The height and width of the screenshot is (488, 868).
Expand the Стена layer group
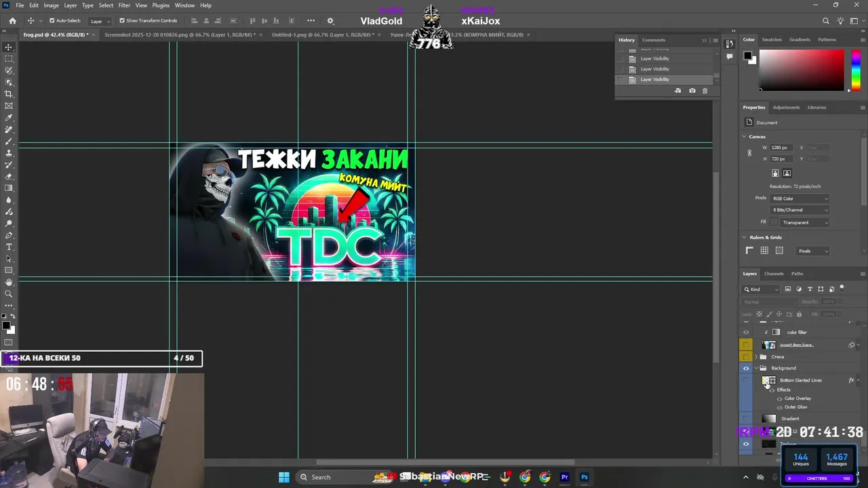(756, 357)
